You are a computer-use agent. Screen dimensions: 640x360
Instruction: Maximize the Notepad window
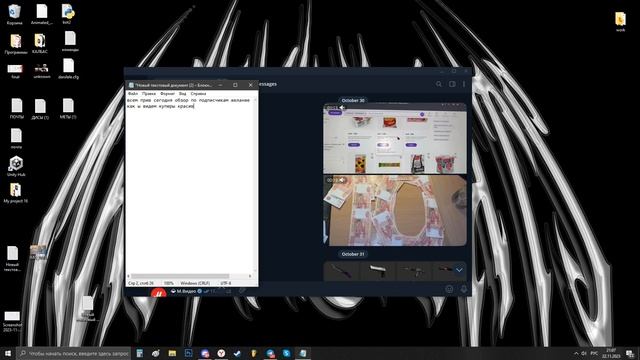[x=235, y=85]
